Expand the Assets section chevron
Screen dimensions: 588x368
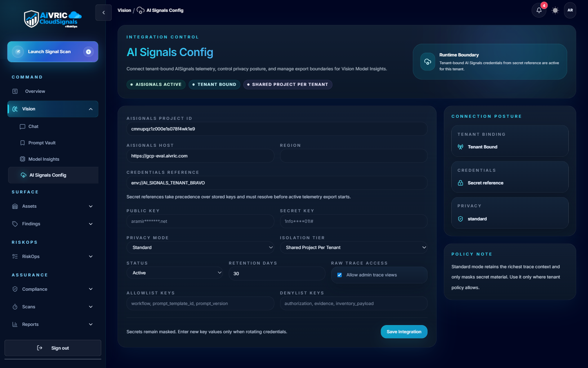[x=91, y=206]
